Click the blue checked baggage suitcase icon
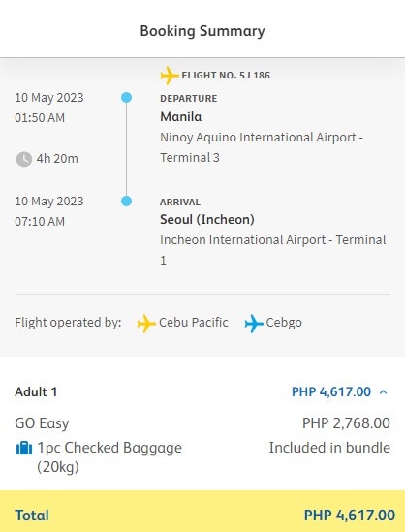 pyautogui.click(x=24, y=449)
